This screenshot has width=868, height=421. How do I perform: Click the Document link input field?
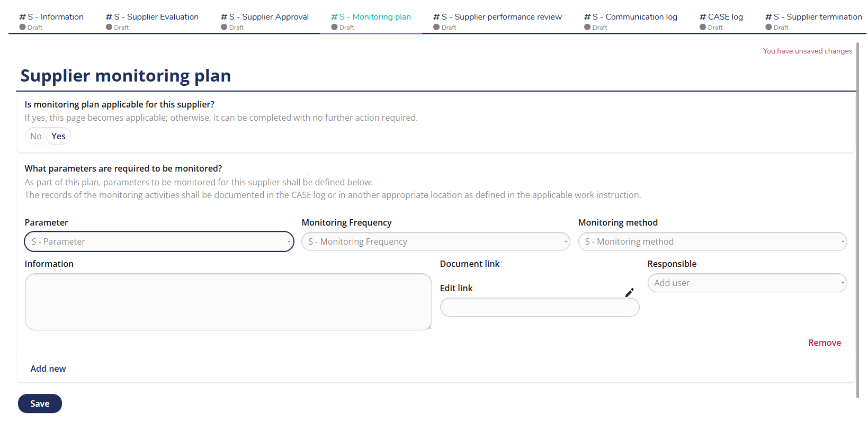tap(539, 307)
